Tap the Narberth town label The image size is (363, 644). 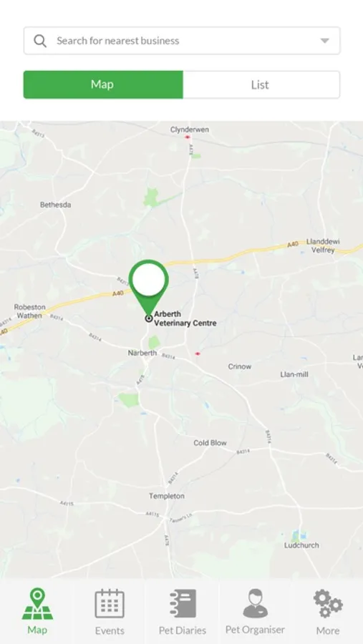click(142, 353)
